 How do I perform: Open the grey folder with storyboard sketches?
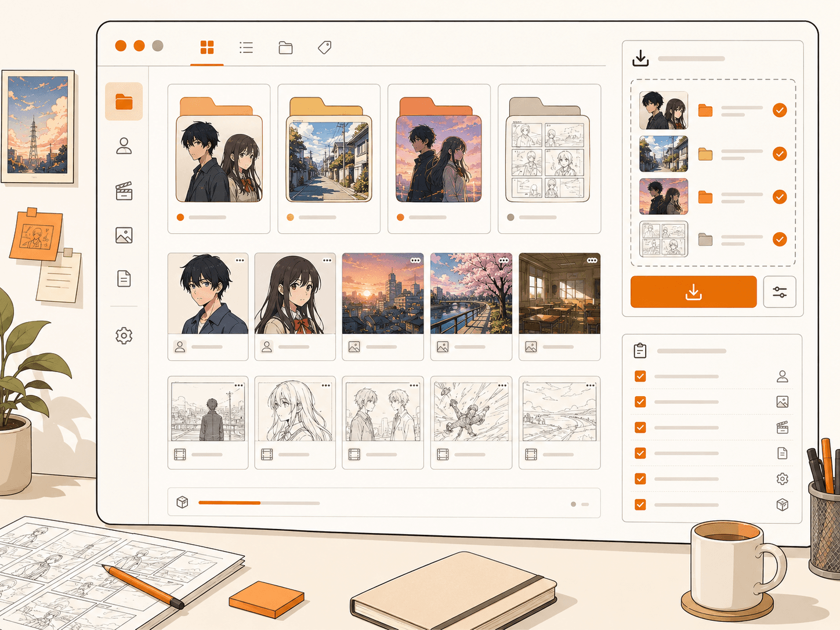pyautogui.click(x=549, y=158)
